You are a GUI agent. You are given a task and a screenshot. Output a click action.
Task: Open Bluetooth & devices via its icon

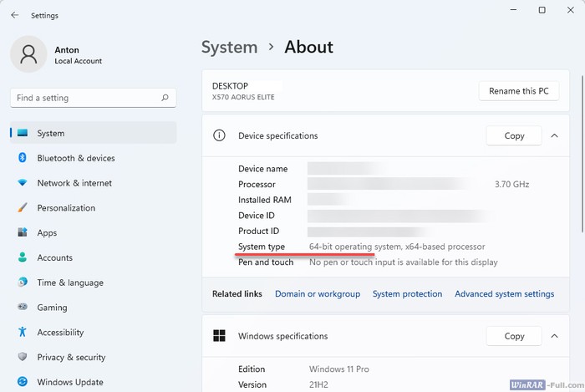22,158
